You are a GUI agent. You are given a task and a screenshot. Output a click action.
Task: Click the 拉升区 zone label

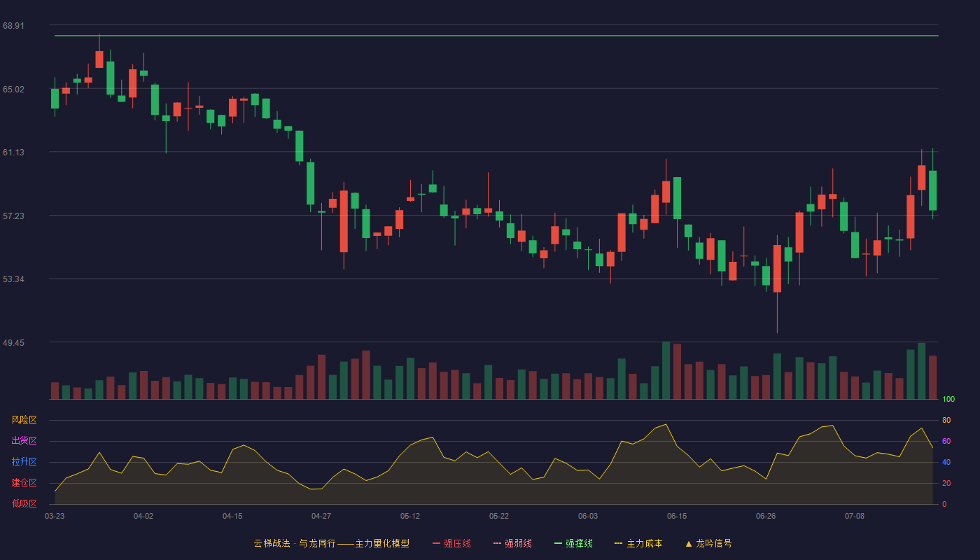click(x=24, y=462)
